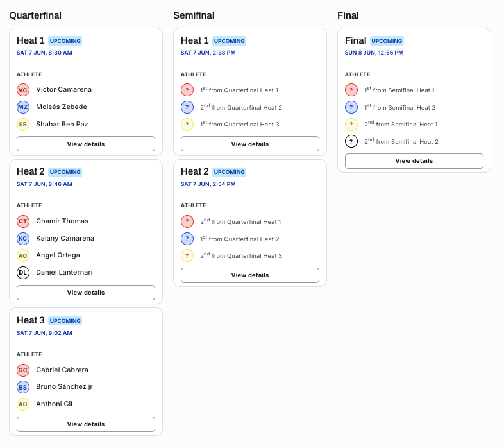
Task: Click the red GC avatar icon
Action: point(23,370)
